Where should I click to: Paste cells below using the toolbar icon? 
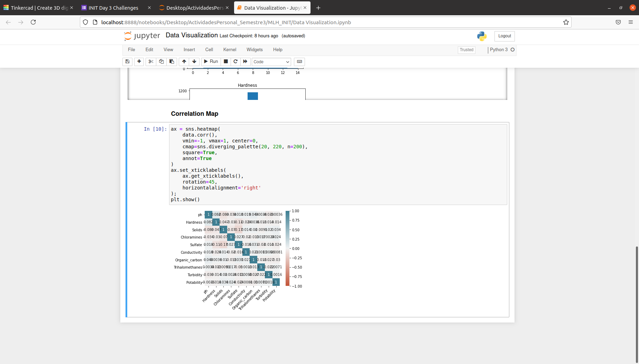click(172, 62)
